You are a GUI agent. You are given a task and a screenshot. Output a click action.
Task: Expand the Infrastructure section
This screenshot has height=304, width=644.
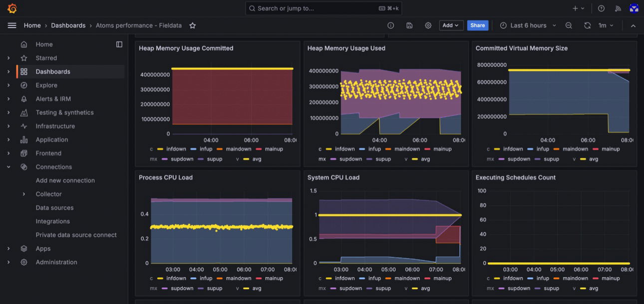pos(8,126)
